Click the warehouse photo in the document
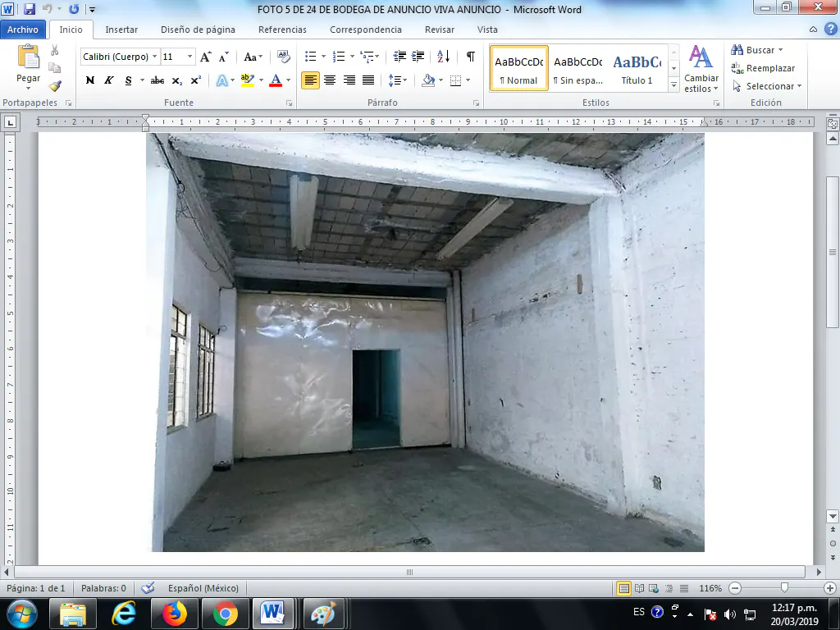This screenshot has width=840, height=630. (426, 342)
